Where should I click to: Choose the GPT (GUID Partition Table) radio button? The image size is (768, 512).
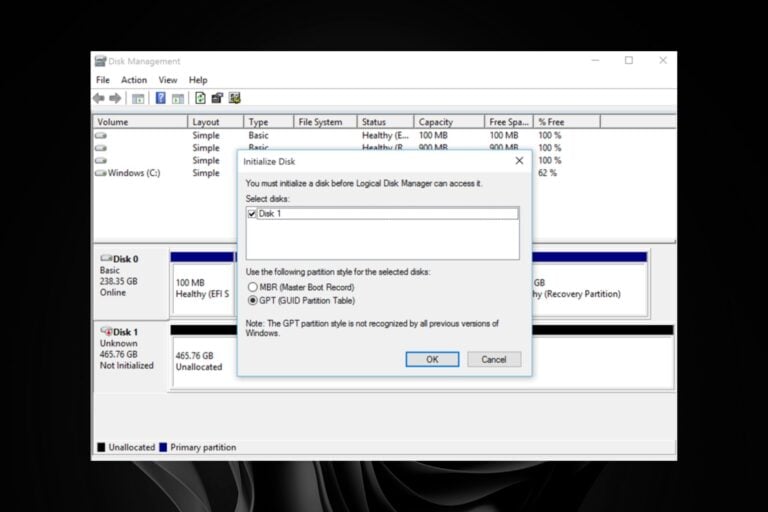(x=252, y=300)
